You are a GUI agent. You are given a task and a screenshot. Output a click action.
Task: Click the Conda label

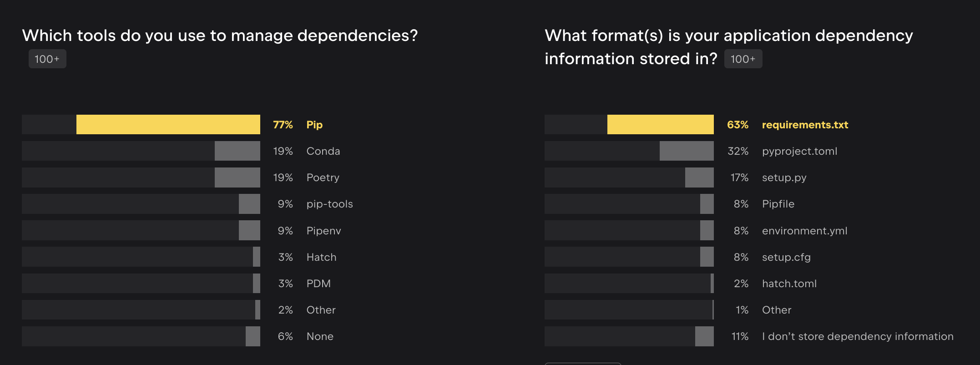tap(323, 151)
